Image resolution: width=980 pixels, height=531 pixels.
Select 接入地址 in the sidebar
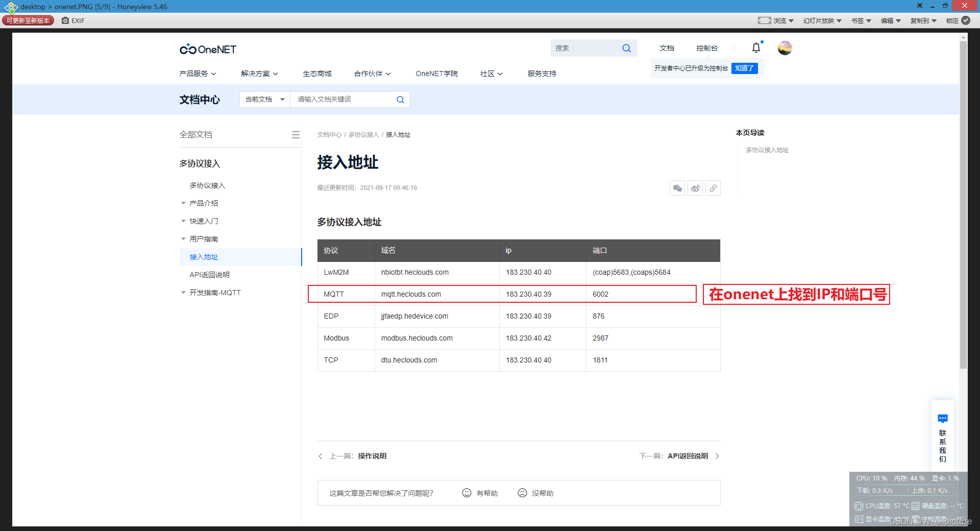(241, 257)
